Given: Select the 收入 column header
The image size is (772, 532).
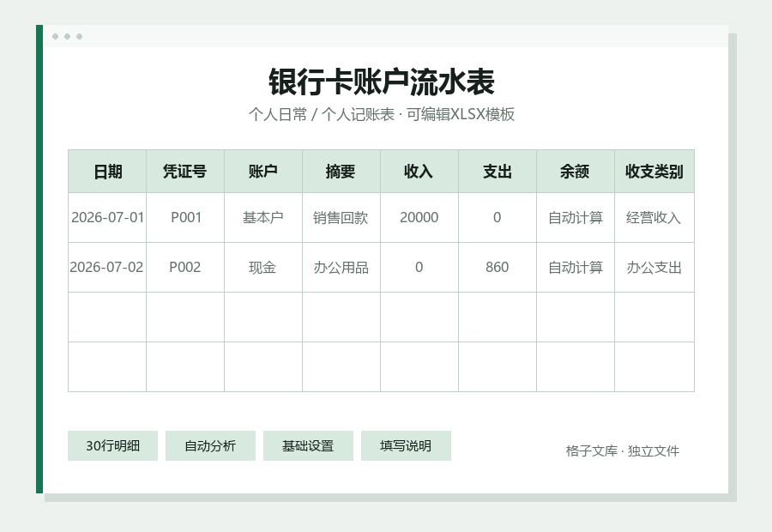Looking at the screenshot, I should (x=419, y=172).
